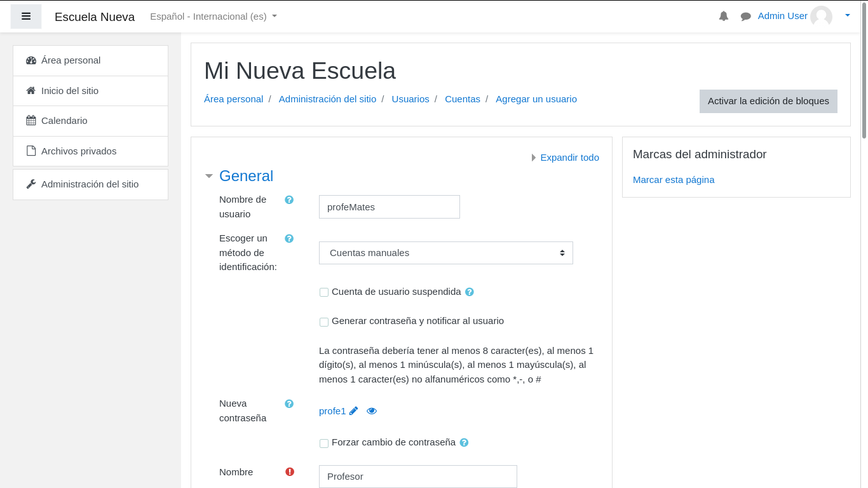Click the calendar icon in sidebar
The height and width of the screenshot is (488, 868).
tap(31, 121)
